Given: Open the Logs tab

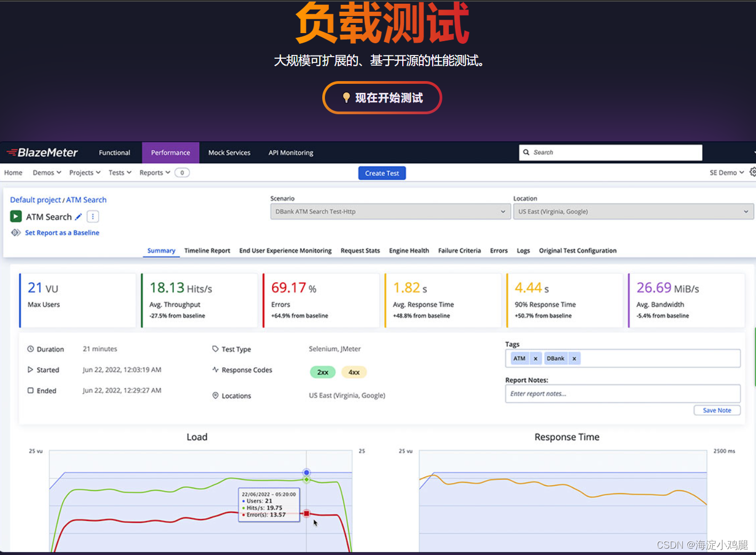Looking at the screenshot, I should (x=523, y=250).
